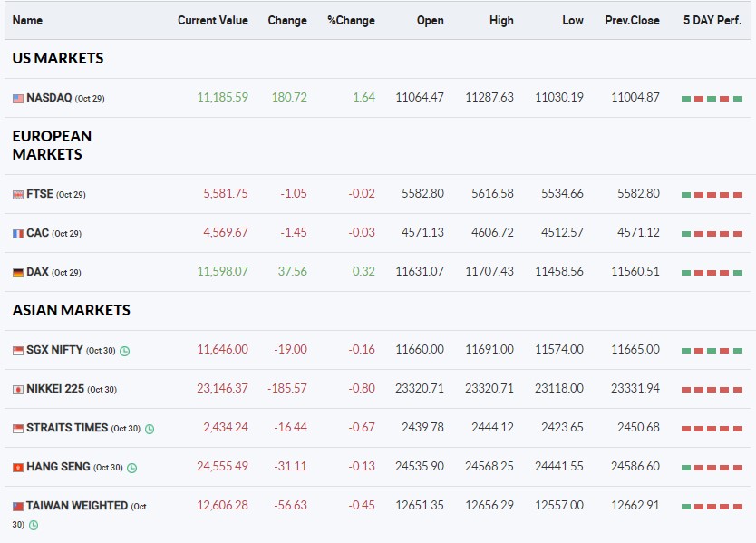Click the HANG SENG 5-day performance bars

click(x=712, y=468)
